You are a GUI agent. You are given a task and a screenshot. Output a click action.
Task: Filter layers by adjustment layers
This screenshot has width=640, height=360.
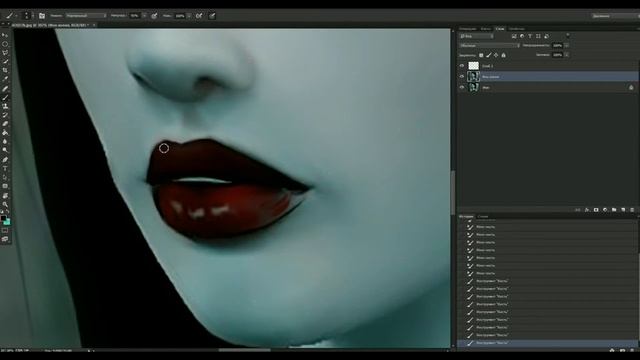tap(522, 36)
